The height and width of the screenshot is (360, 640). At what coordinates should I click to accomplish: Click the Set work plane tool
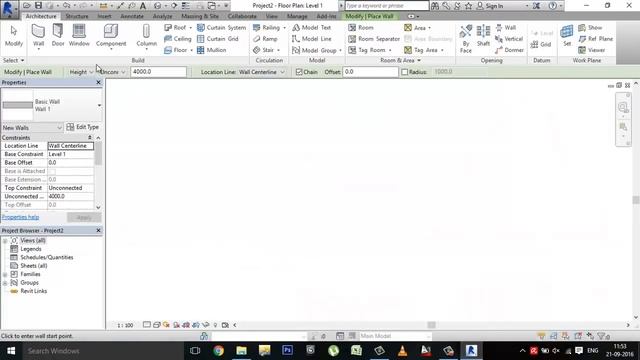(567, 35)
